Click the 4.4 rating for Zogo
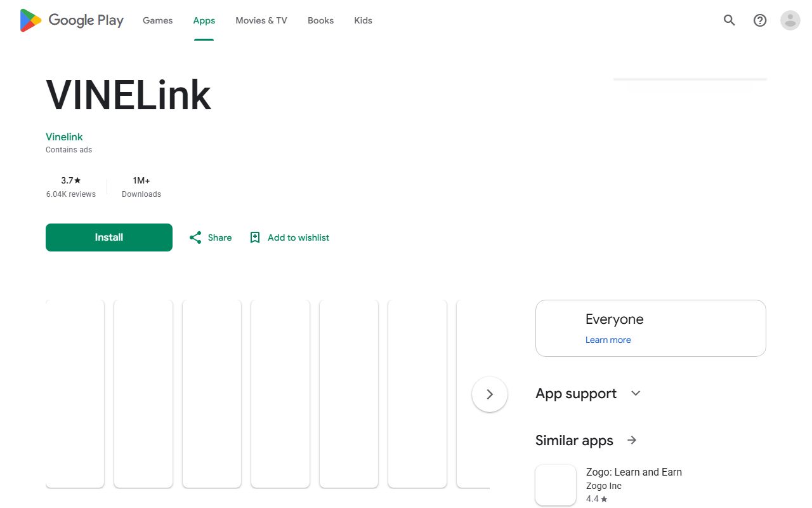Screen dimensions: 812x508 597,499
